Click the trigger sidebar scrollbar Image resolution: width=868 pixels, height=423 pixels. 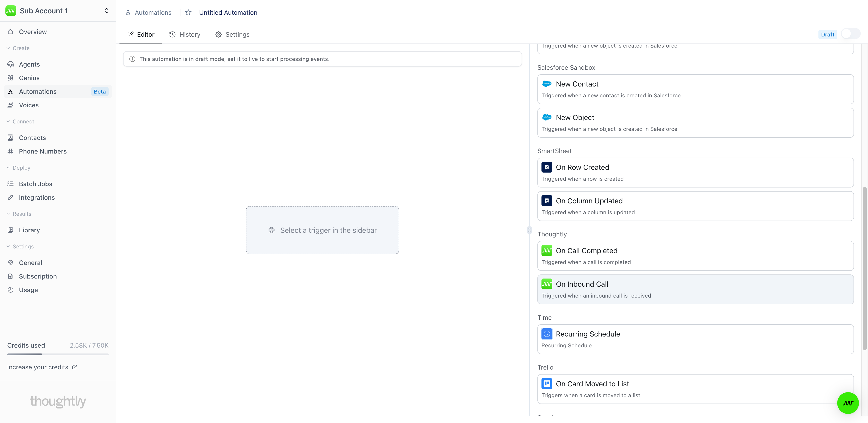point(864,268)
